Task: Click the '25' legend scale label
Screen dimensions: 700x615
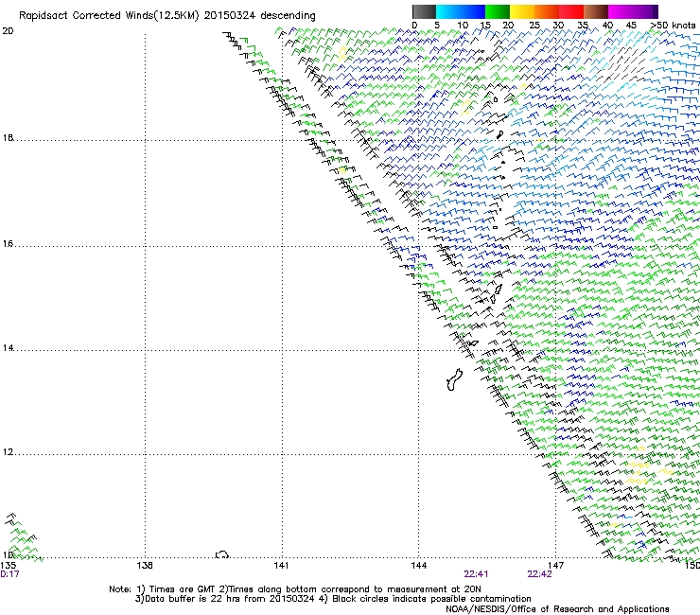Action: 534,25
